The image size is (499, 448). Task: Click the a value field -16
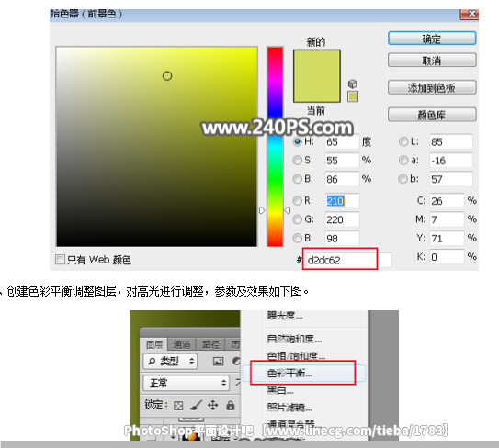[451, 161]
